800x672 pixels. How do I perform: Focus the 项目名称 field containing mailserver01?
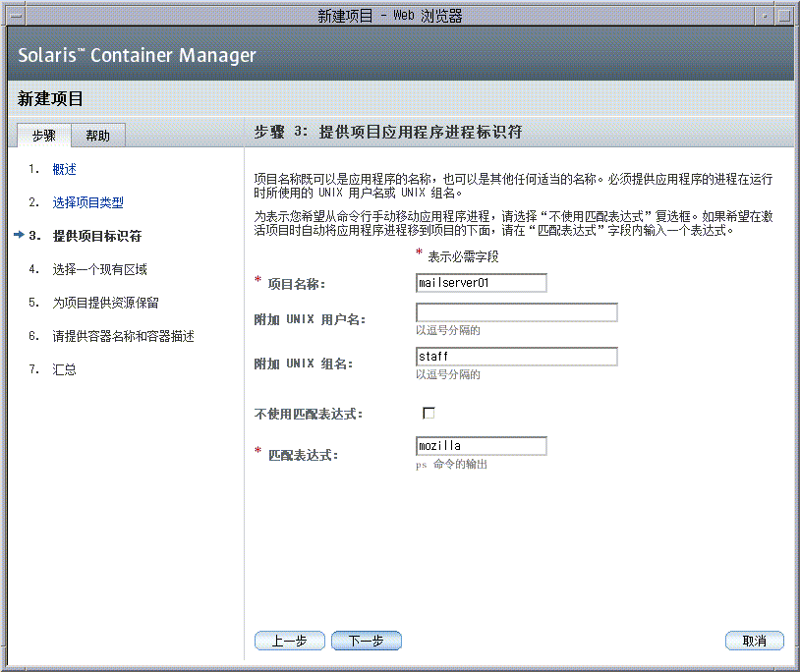(x=482, y=283)
